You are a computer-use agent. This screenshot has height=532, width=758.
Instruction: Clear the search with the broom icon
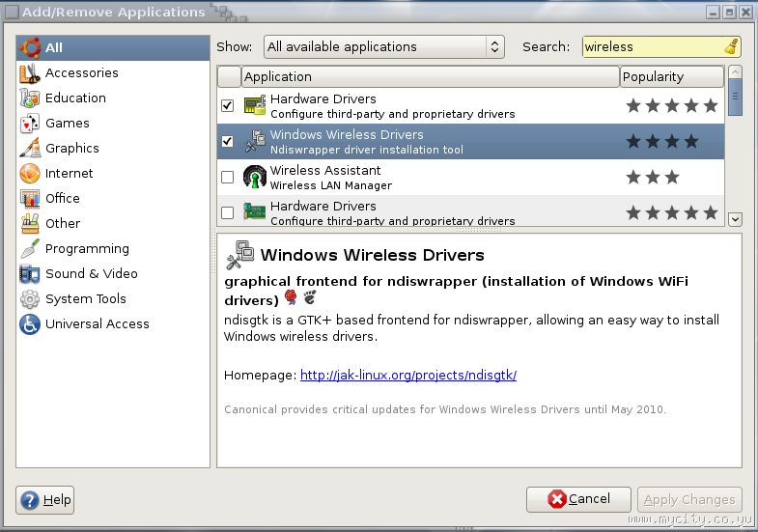tap(731, 46)
